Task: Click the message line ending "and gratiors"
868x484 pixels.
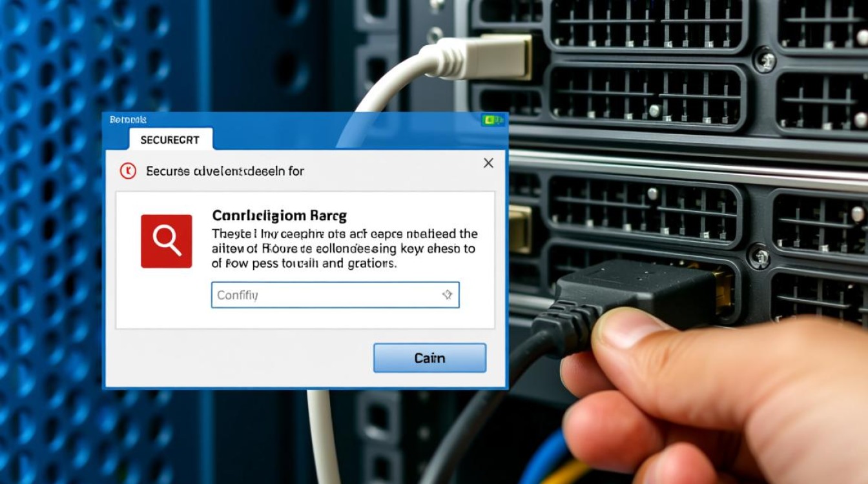Action: 304,263
